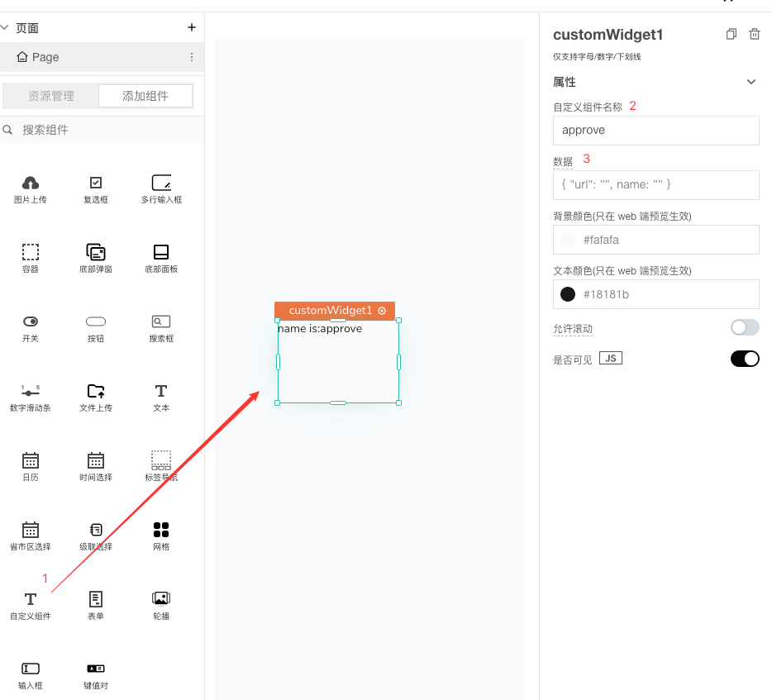
Task: Switch to the 资源管理 tab
Action: click(51, 96)
